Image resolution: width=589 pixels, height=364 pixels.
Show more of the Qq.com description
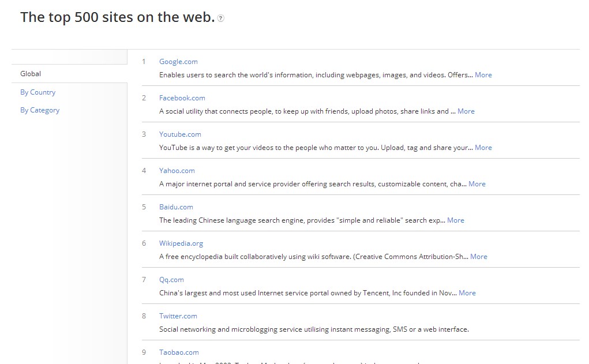467,293
